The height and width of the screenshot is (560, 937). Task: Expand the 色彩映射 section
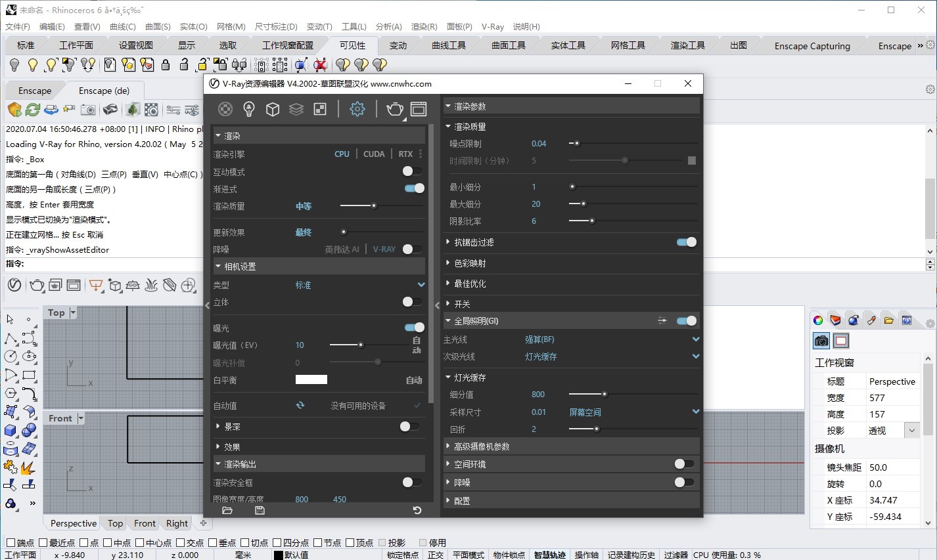tap(470, 263)
